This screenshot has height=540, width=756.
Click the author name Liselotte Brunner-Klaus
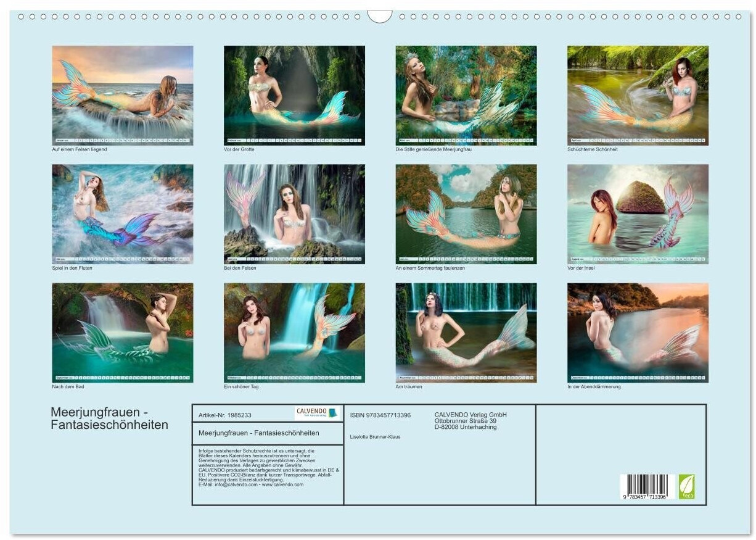point(375,437)
